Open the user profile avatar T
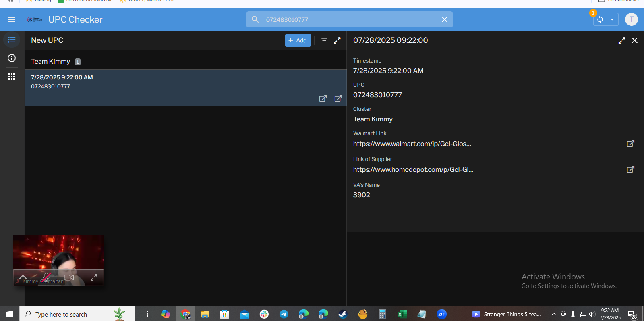 point(631,19)
